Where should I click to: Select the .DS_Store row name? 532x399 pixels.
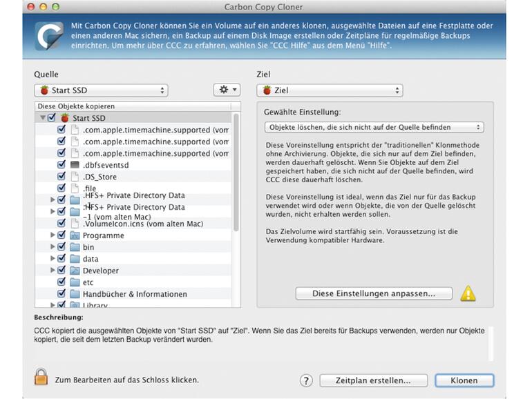click(x=99, y=177)
